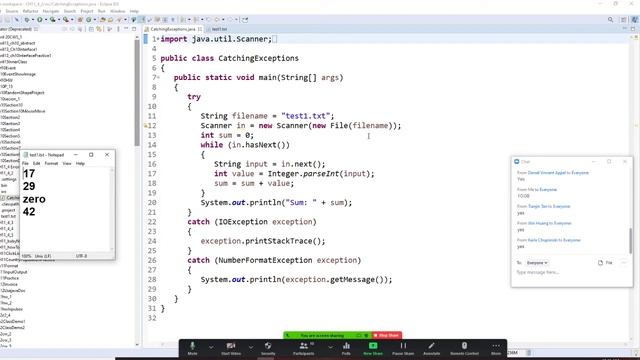The image size is (640, 360).
Task: Open Participants panel in Zoom
Action: [x=304, y=348]
